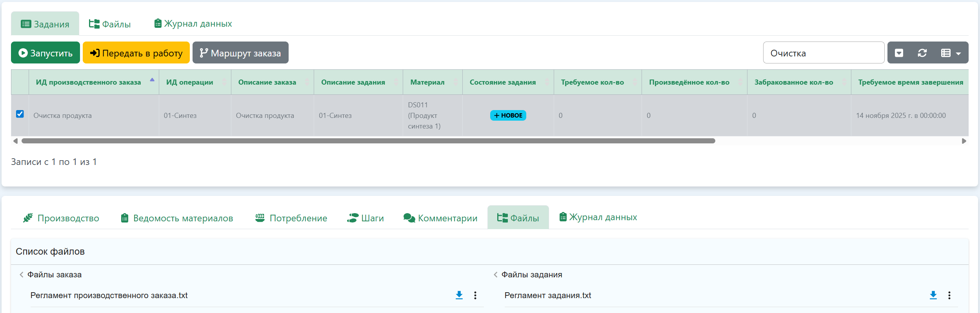Screen dimensions: 980x313
Task: Click Передать в работу button
Action: (x=136, y=53)
